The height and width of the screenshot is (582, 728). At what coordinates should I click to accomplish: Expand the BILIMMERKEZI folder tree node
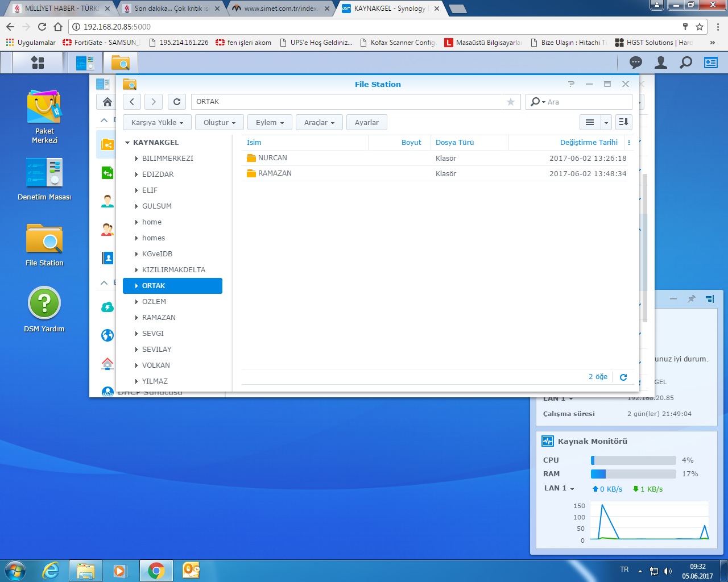[x=136, y=159]
